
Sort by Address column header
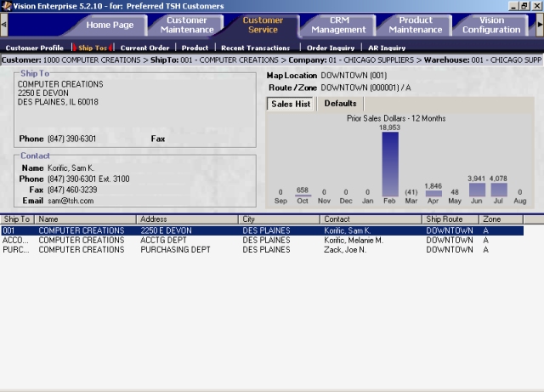point(187,219)
